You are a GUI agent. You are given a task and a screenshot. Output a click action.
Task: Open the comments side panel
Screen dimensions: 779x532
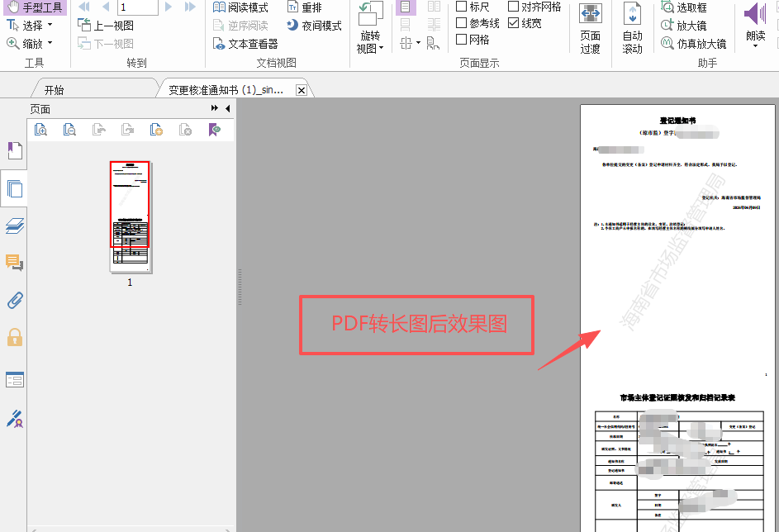click(x=14, y=262)
